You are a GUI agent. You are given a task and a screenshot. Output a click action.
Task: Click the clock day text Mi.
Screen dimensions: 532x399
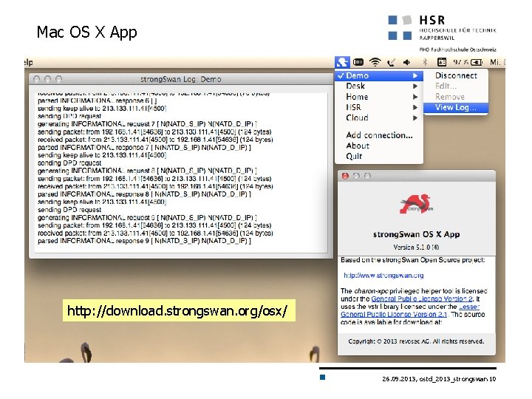click(x=495, y=62)
